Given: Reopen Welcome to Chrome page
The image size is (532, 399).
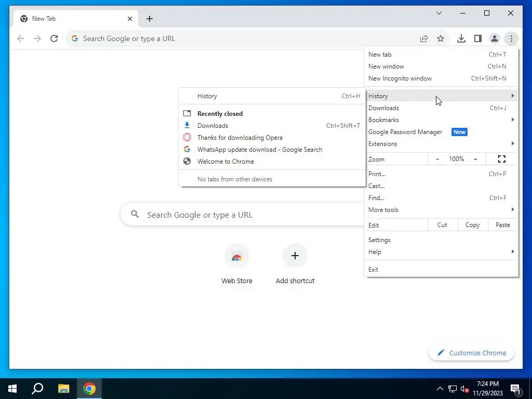Looking at the screenshot, I should point(272,162).
